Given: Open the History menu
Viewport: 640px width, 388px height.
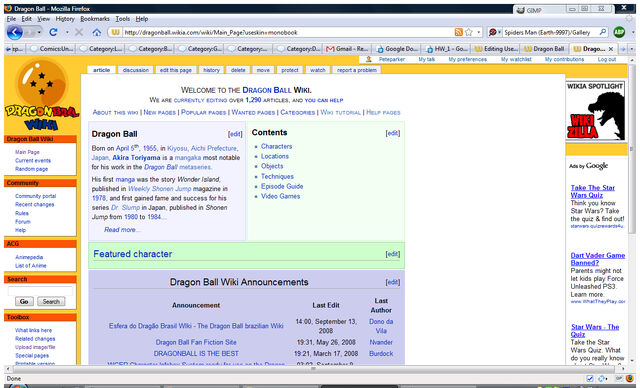Looking at the screenshot, I should (65, 19).
